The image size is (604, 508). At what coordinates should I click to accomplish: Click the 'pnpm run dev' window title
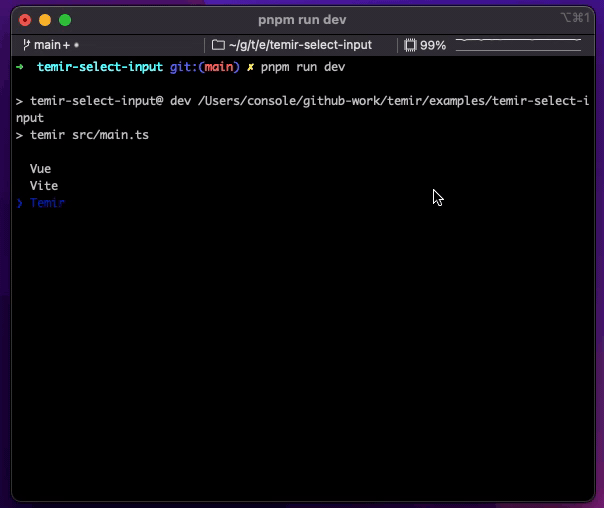point(302,20)
